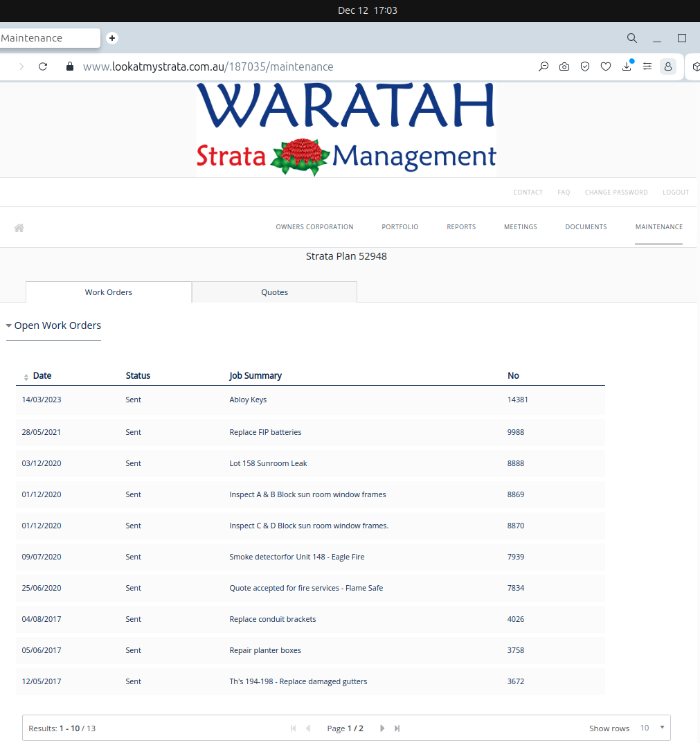Viewport: 700px width, 743px height.
Task: Go forward with the browser arrow
Action: coord(21,66)
